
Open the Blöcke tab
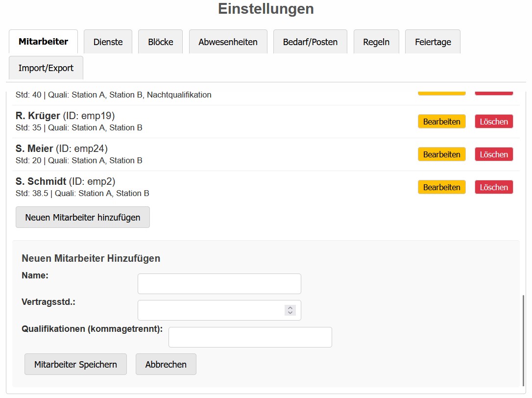click(161, 42)
